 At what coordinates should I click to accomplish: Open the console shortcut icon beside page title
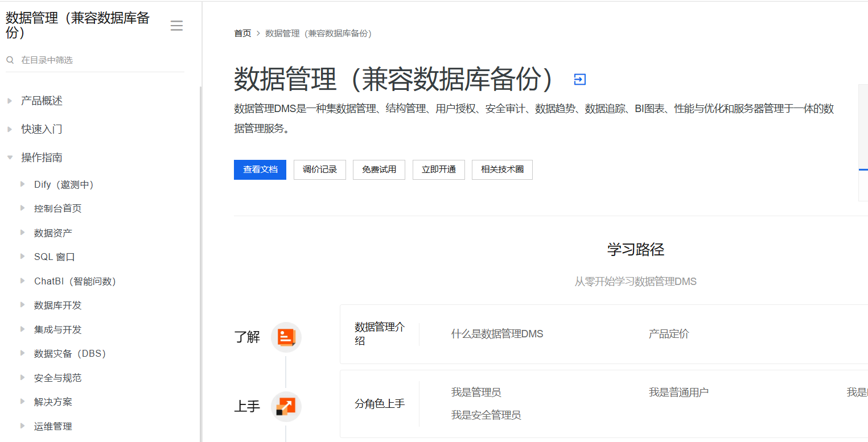click(579, 79)
